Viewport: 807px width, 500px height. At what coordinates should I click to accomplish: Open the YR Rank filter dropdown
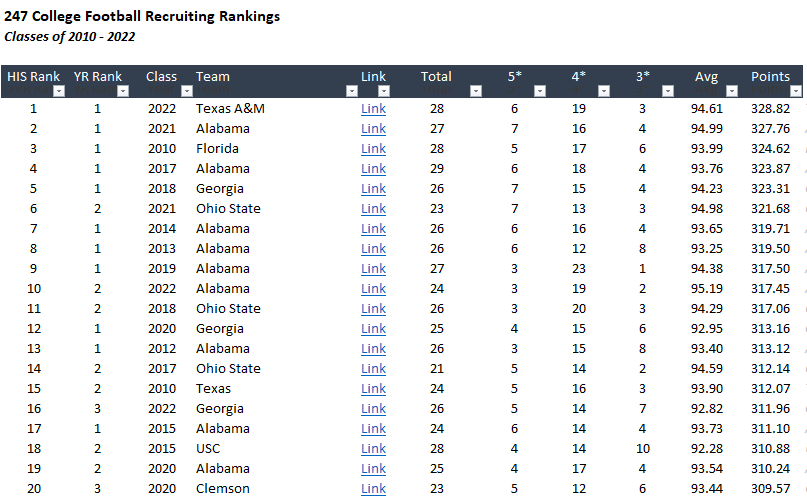click(122, 91)
